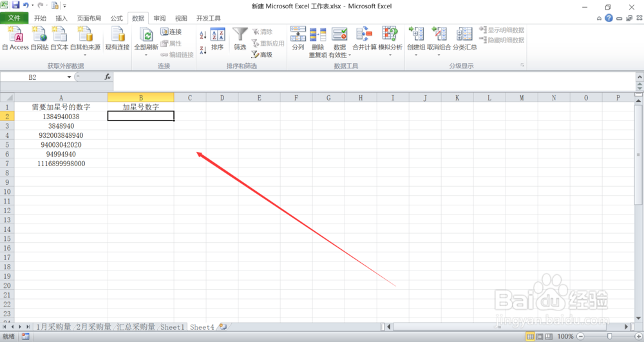
Task: Open 高级 advanced filter
Action: click(x=262, y=55)
